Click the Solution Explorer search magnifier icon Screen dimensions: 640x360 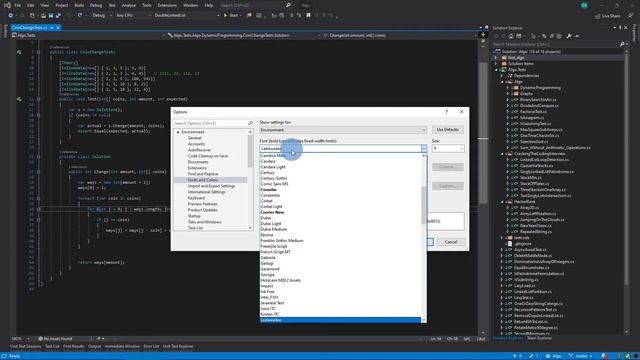[622, 44]
